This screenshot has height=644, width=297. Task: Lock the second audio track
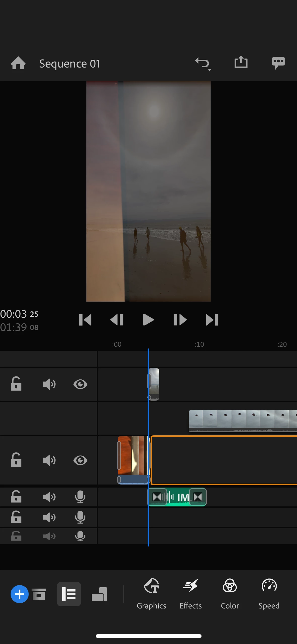[16, 517]
